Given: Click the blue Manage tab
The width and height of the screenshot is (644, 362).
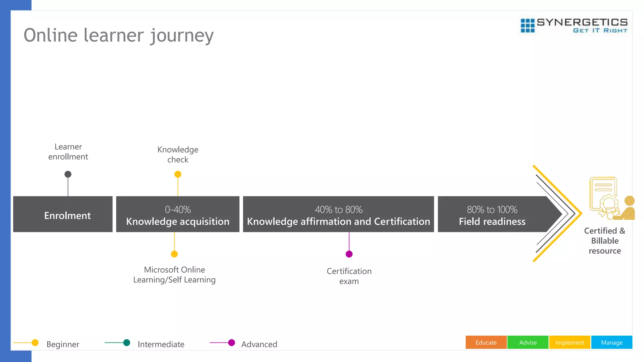Looking at the screenshot, I should tap(612, 342).
